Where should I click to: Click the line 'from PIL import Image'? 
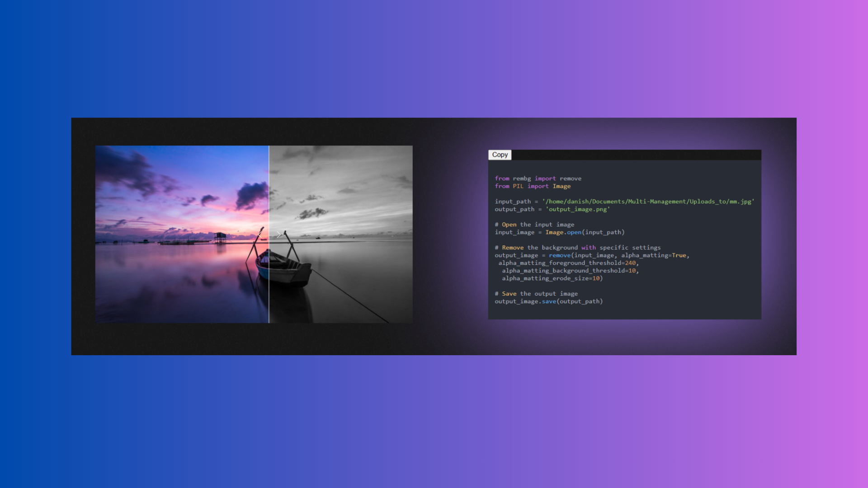pyautogui.click(x=533, y=186)
